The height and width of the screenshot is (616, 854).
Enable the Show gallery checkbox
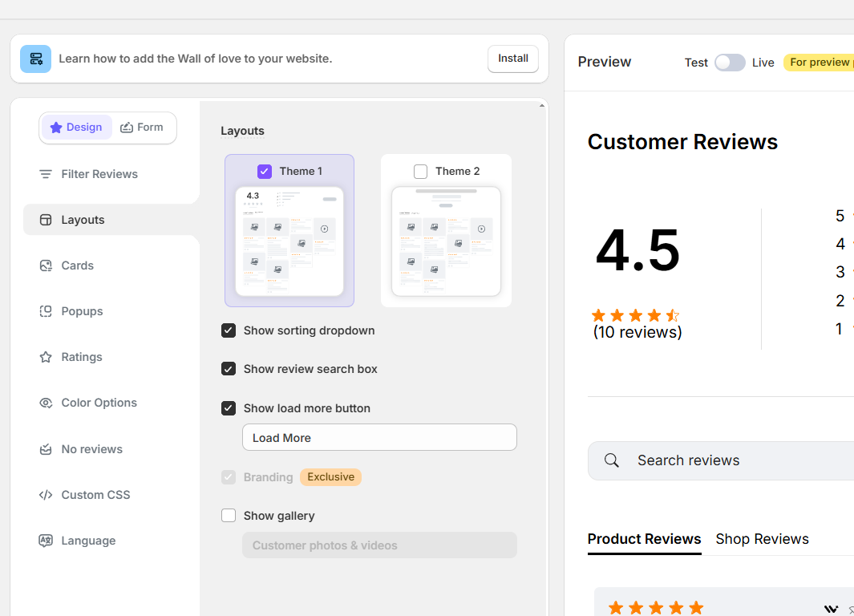229,516
